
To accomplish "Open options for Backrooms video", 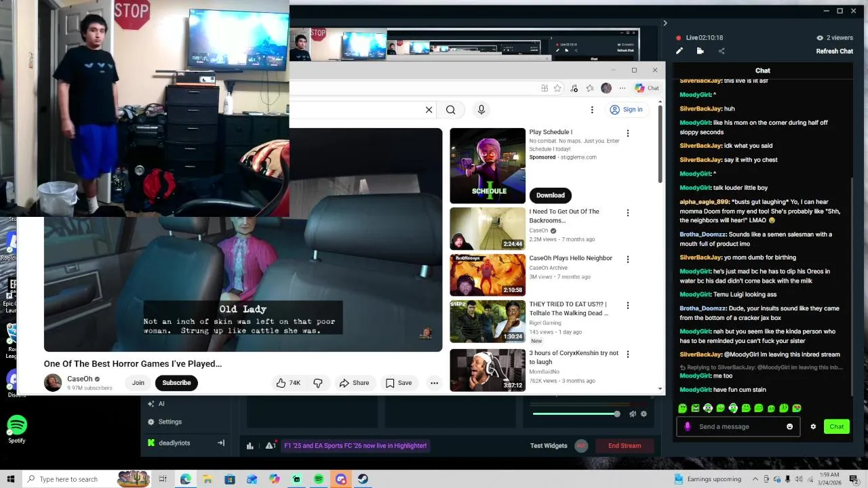I will 627,213.
